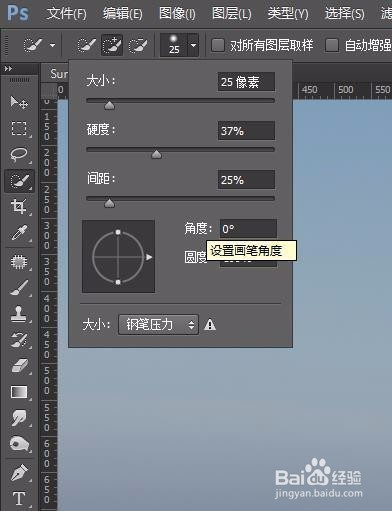The image size is (392, 511).
Task: Select the History Brush tool
Action: point(19,340)
